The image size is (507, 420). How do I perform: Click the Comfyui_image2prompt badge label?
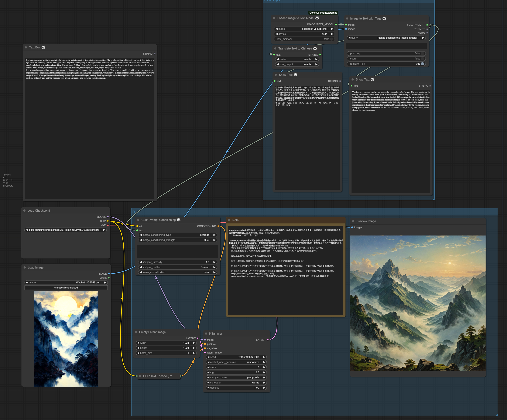click(323, 13)
